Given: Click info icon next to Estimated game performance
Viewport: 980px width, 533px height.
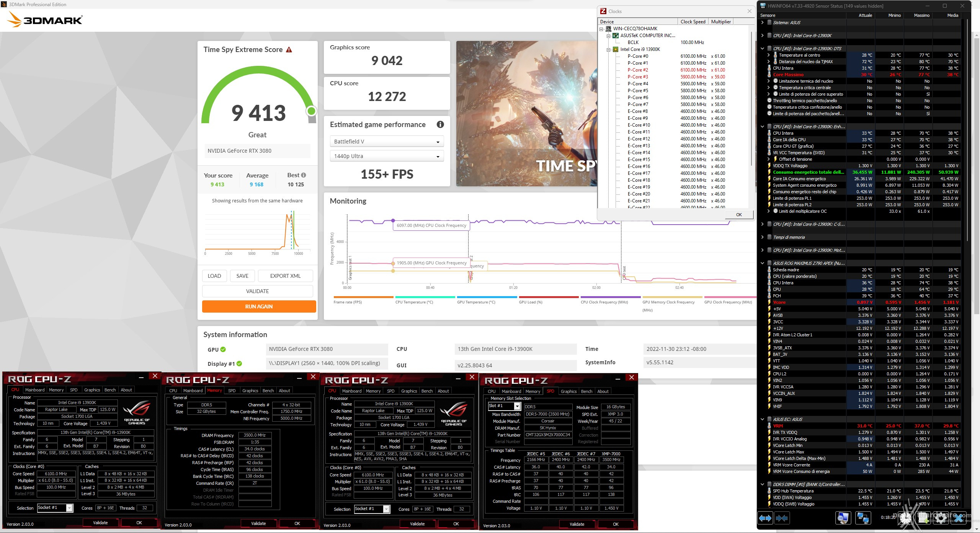Looking at the screenshot, I should tap(440, 124).
